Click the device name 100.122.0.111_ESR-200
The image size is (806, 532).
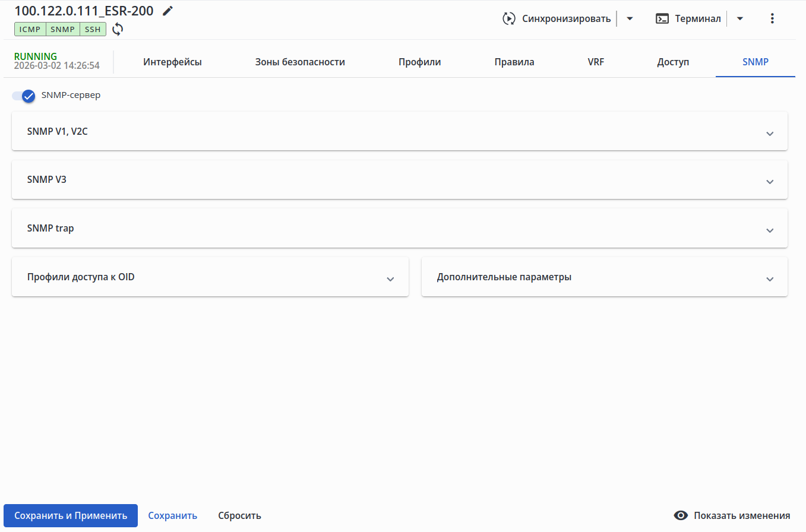pyautogui.click(x=84, y=11)
